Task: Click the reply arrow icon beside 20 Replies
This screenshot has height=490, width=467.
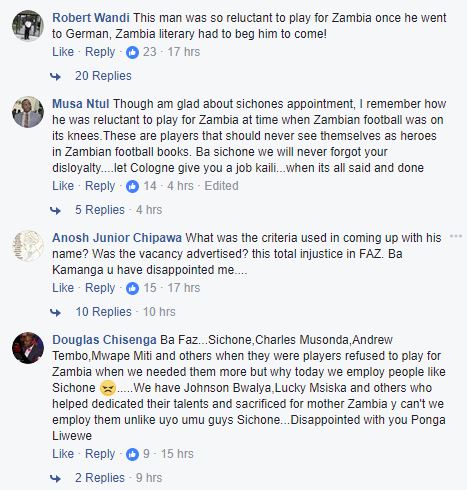Action: 56,77
